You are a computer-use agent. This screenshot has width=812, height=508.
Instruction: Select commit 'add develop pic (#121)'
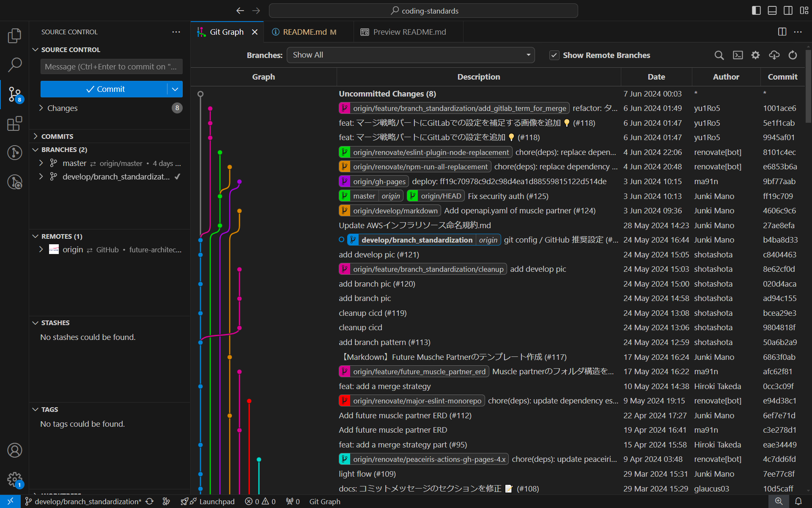coord(379,254)
